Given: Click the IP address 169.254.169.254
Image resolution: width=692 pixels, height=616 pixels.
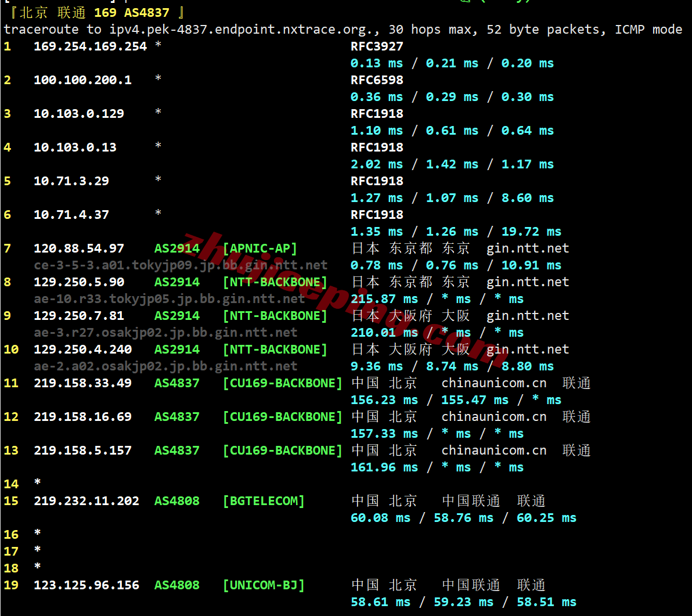Looking at the screenshot, I should 90,46.
